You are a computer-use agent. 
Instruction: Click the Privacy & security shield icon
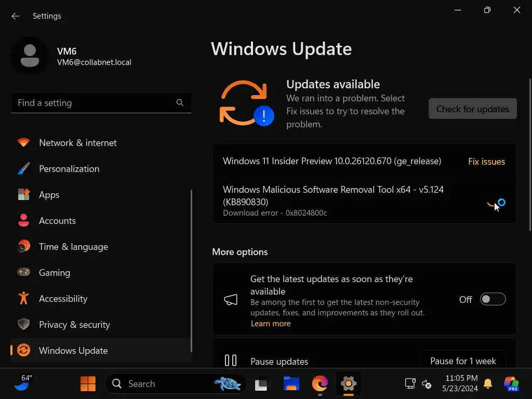point(23,324)
